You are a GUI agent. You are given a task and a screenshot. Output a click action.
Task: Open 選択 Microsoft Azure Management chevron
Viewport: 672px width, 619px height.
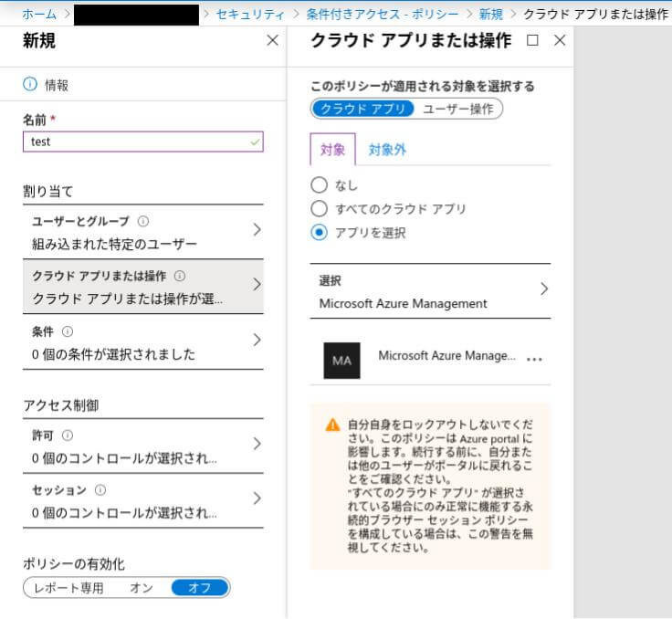click(x=544, y=289)
